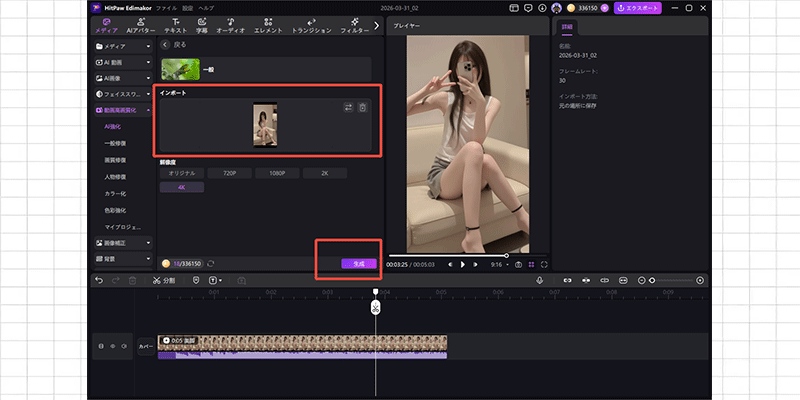Open the ヘルプ help menu
This screenshot has height=400, width=800.
tap(206, 8)
